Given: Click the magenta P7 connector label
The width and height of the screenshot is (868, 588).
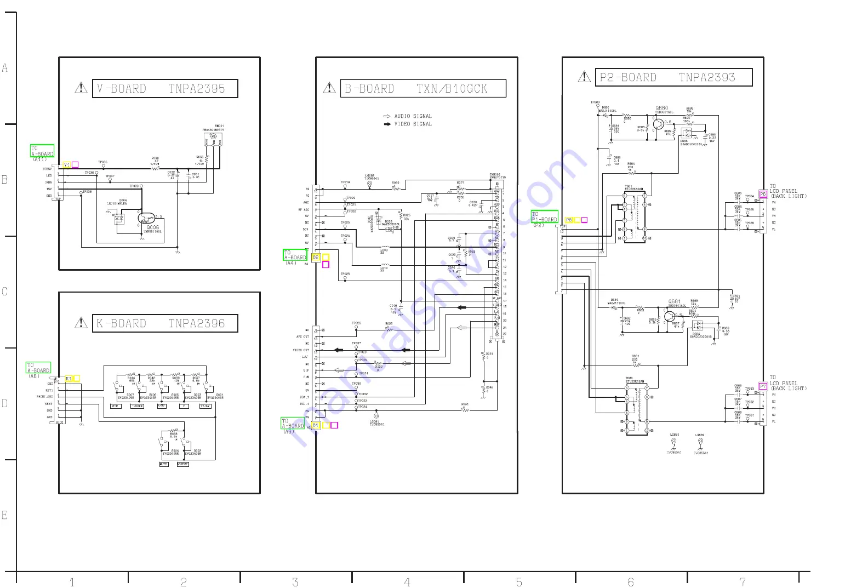Looking at the screenshot, I should pyautogui.click(x=763, y=386).
